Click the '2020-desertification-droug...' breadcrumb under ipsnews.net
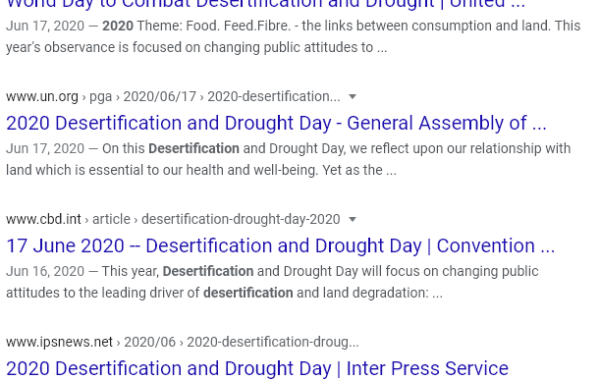Image resolution: width=600 pixels, height=380 pixels. (x=273, y=342)
